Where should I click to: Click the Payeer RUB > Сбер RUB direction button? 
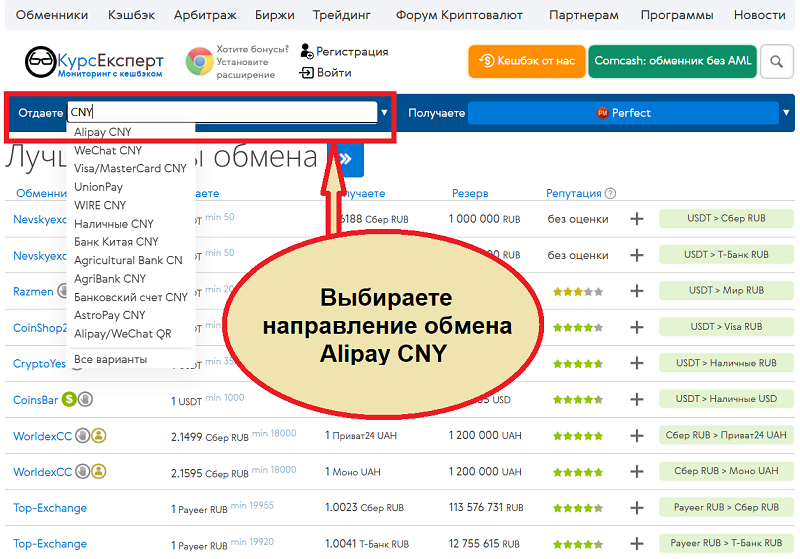tap(726, 507)
